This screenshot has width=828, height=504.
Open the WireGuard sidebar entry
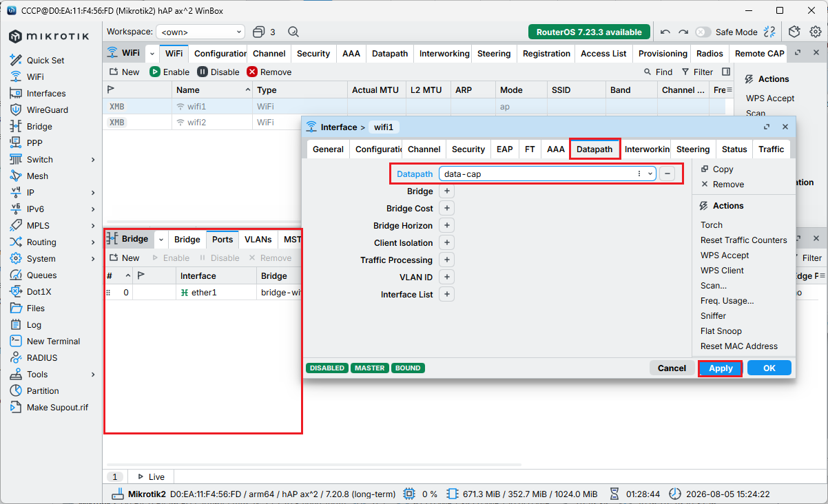coord(48,109)
